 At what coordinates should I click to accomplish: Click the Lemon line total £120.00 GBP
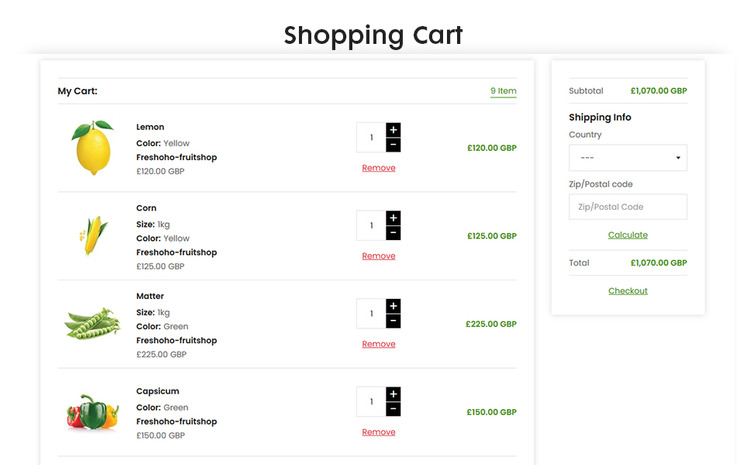[492, 148]
